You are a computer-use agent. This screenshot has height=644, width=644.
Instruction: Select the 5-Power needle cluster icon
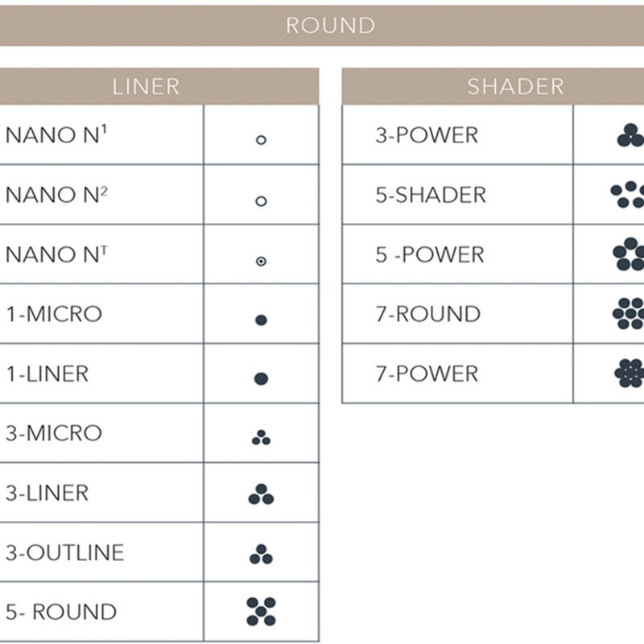pyautogui.click(x=629, y=254)
